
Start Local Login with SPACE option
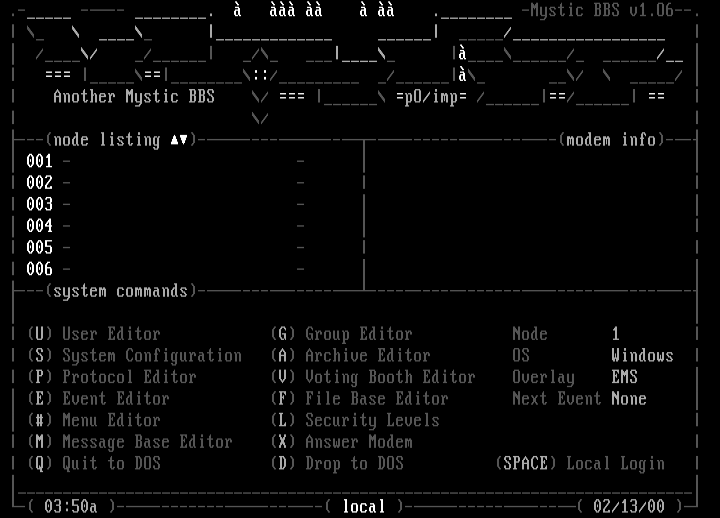coord(580,463)
